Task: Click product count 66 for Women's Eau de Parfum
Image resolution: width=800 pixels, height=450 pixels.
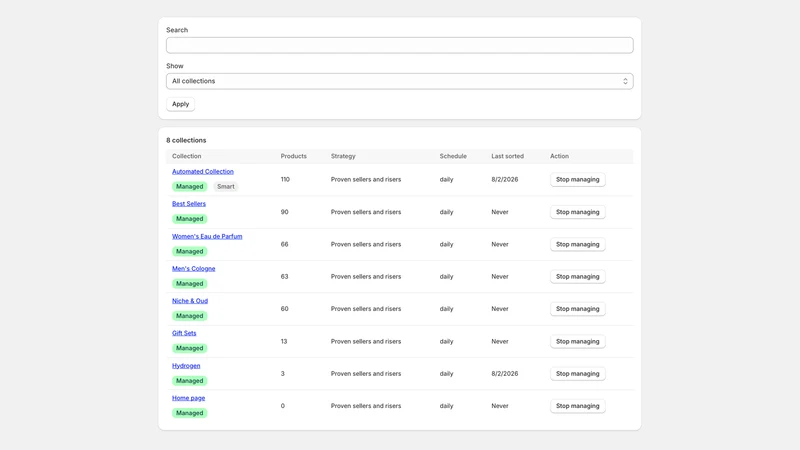Action: point(284,244)
